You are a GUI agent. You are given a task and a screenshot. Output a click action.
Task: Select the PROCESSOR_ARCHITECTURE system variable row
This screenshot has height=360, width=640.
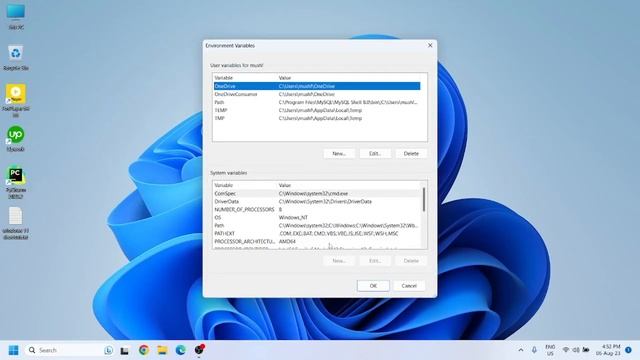point(317,242)
